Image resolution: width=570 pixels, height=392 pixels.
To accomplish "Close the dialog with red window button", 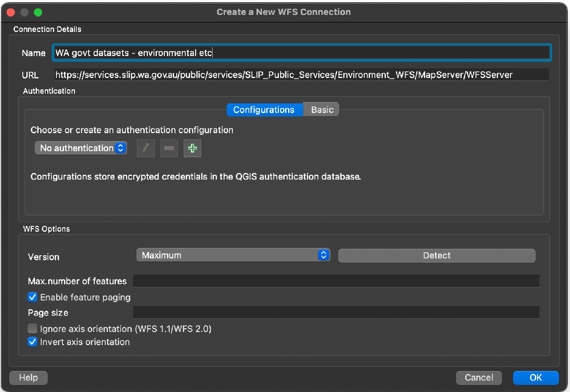I will pyautogui.click(x=11, y=12).
